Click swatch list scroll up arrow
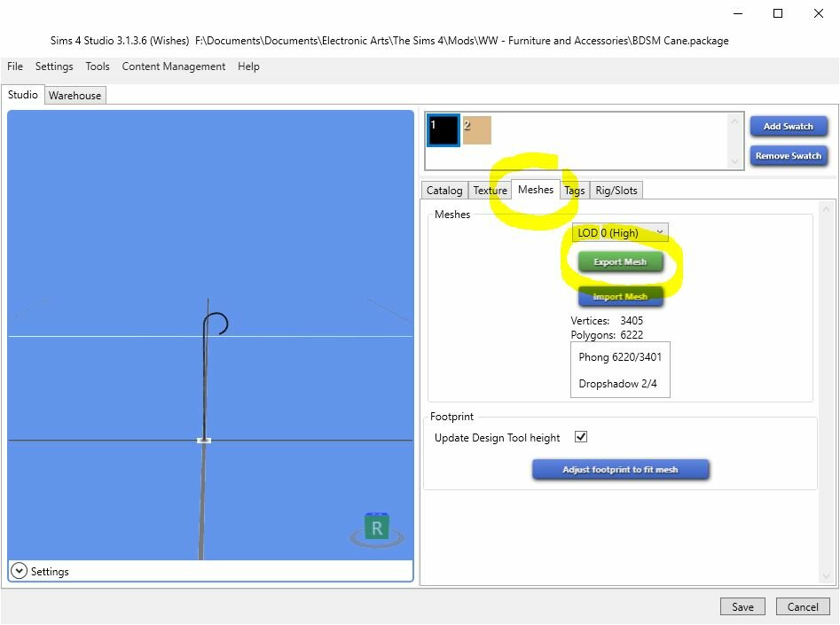Viewport: 840px width, 625px height. point(734,121)
